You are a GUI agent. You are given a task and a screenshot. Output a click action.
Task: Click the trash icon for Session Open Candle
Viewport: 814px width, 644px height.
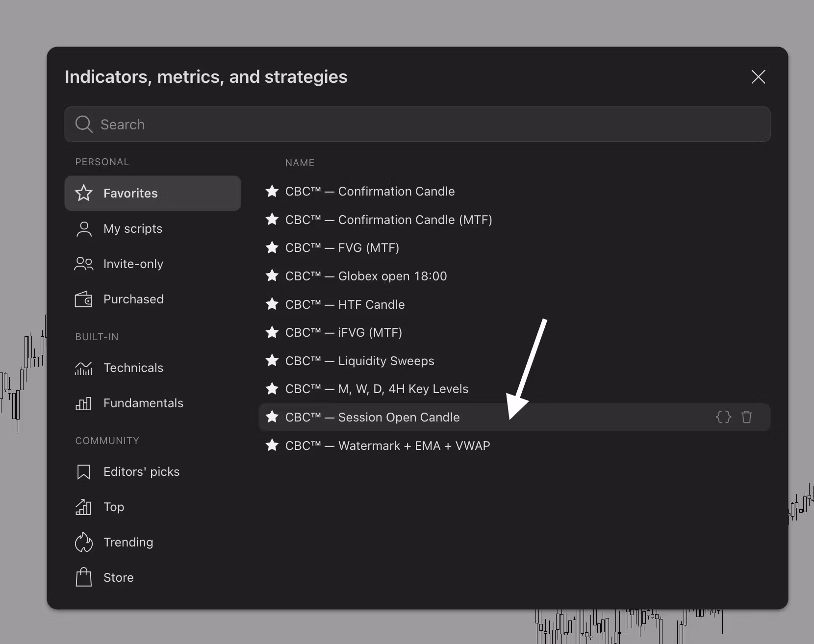pos(746,417)
